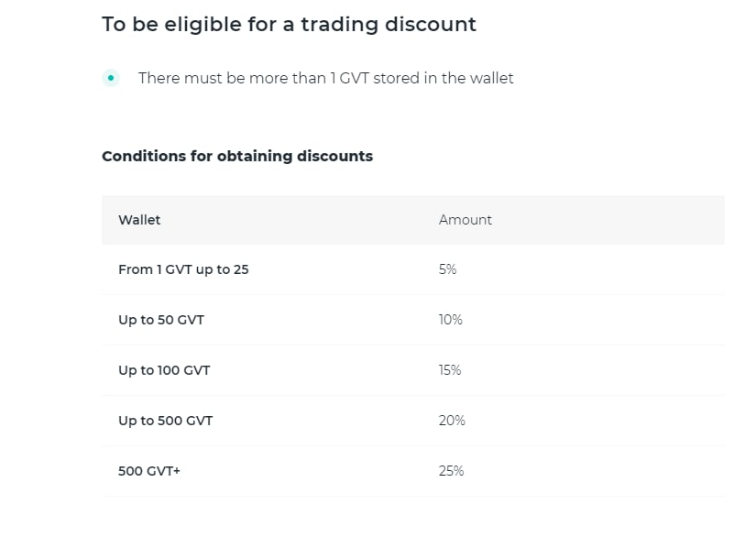Image resolution: width=756 pixels, height=548 pixels.
Task: Select the "Up to 100 GVT" row label
Action: point(164,370)
